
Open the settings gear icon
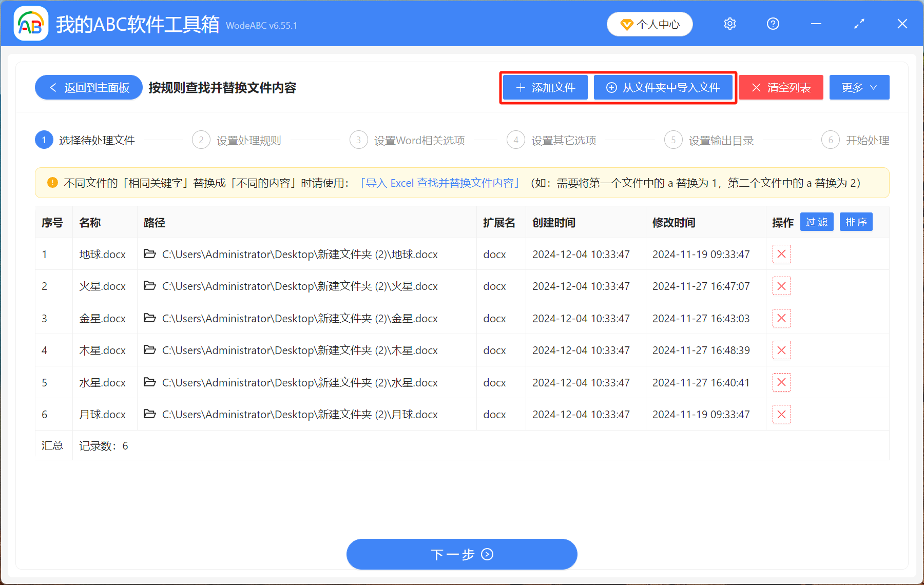coord(729,24)
